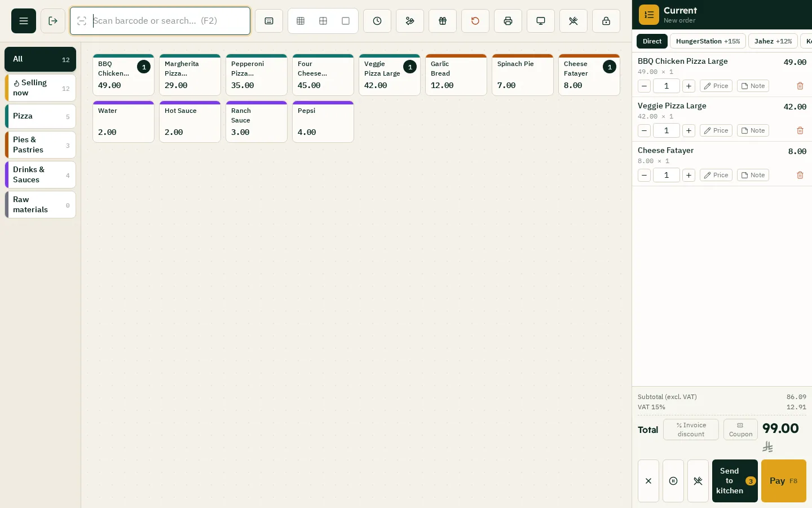Select the Direct channel tab

click(x=652, y=41)
